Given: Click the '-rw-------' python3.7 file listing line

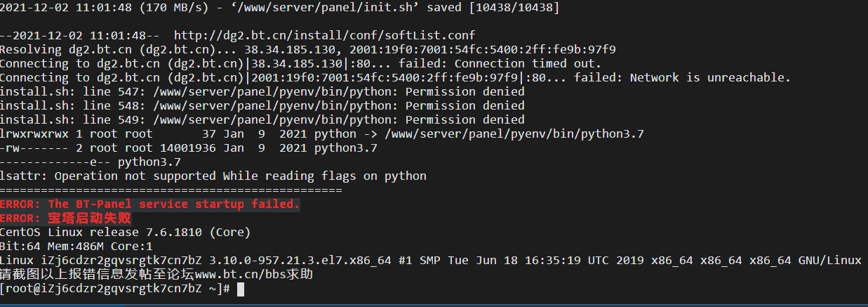Looking at the screenshot, I should tap(189, 148).
